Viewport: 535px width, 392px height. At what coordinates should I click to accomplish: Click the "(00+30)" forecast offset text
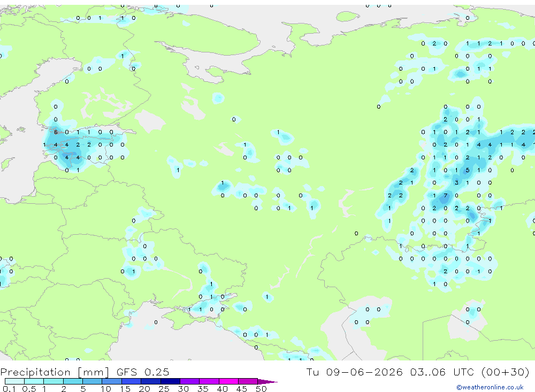tap(505, 372)
